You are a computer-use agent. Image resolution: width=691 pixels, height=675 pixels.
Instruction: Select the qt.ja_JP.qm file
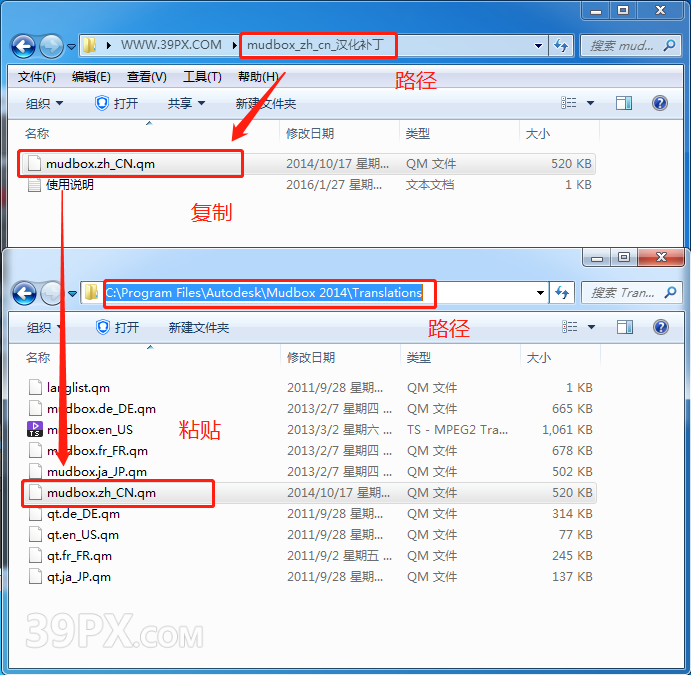79,577
